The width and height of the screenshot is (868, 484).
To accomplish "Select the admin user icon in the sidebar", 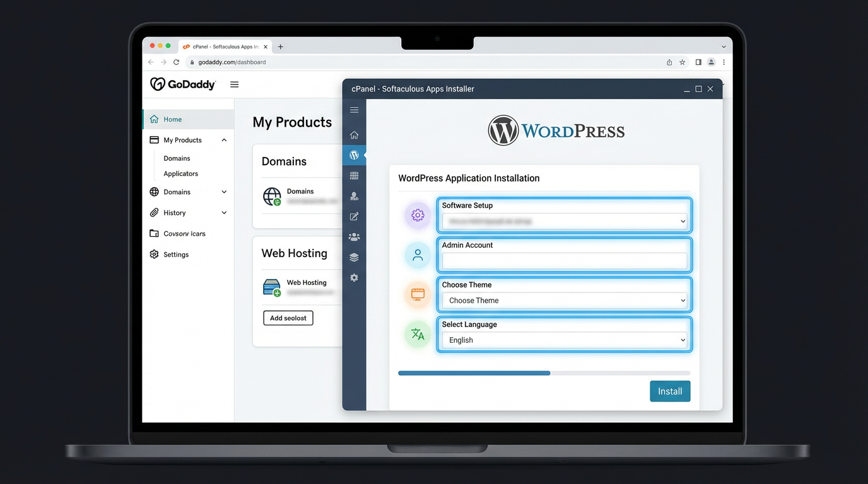I will tap(354, 196).
